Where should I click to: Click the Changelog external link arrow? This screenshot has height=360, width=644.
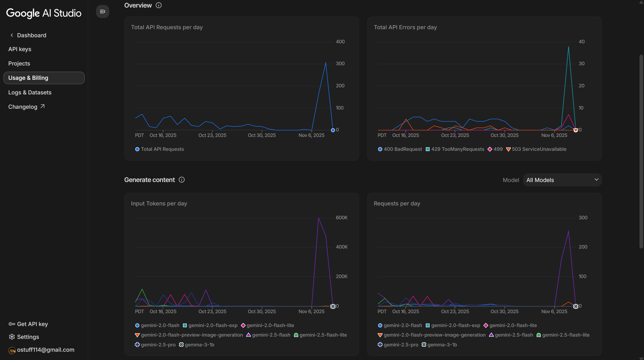pyautogui.click(x=43, y=106)
